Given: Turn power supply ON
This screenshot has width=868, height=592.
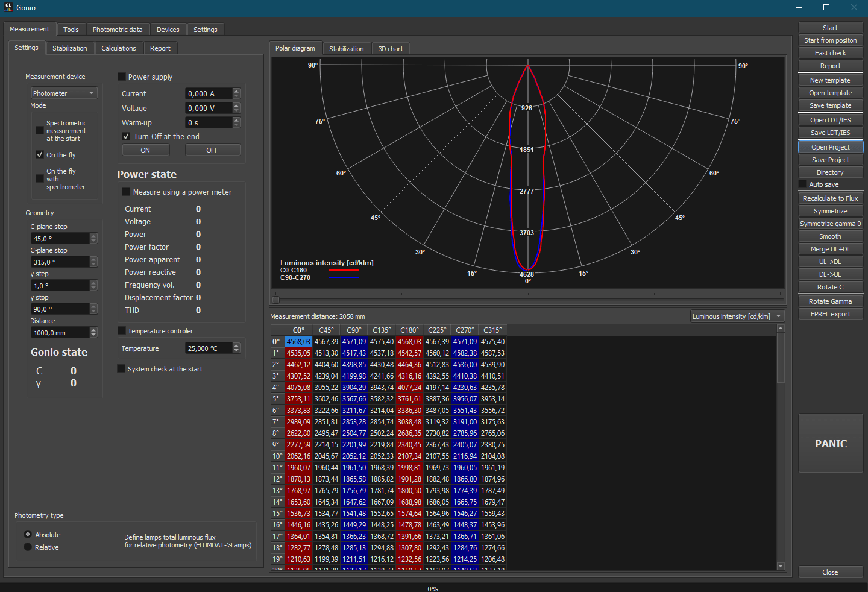Looking at the screenshot, I should click(x=145, y=150).
